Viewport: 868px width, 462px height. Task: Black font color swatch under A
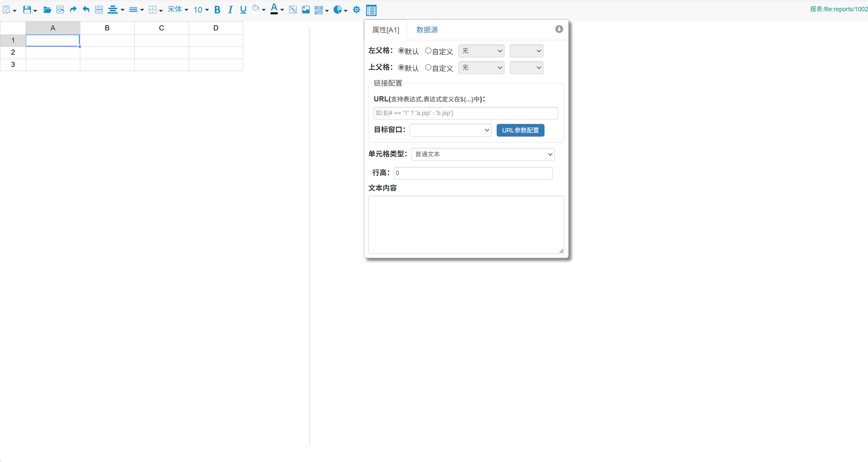[274, 13]
